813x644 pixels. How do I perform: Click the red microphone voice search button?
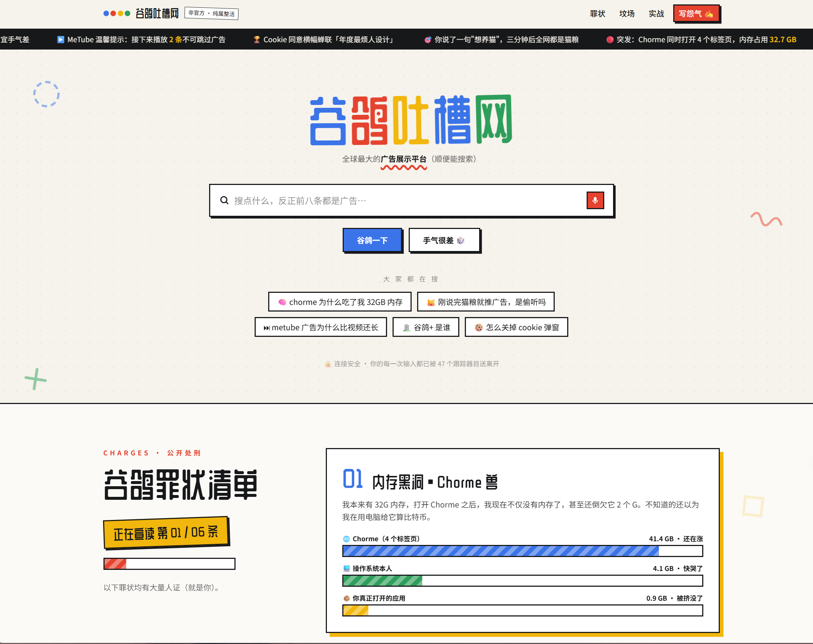(595, 200)
